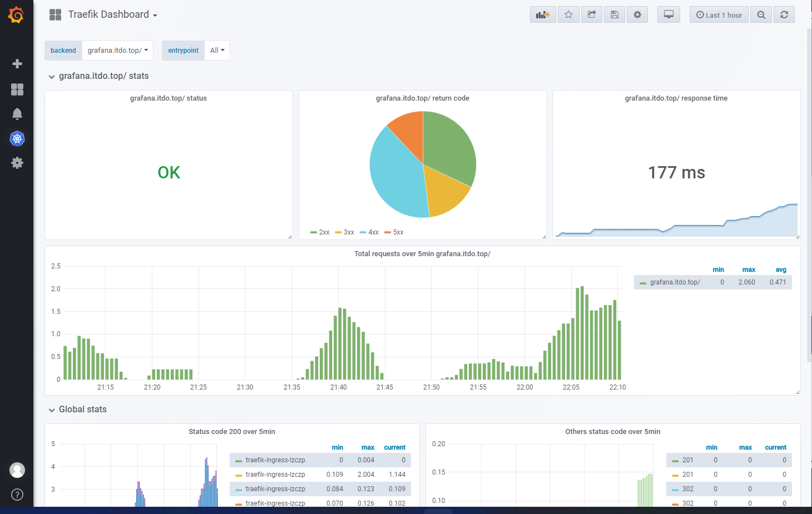Open the Configuration gear in sidebar
The height and width of the screenshot is (514, 812).
point(17,163)
